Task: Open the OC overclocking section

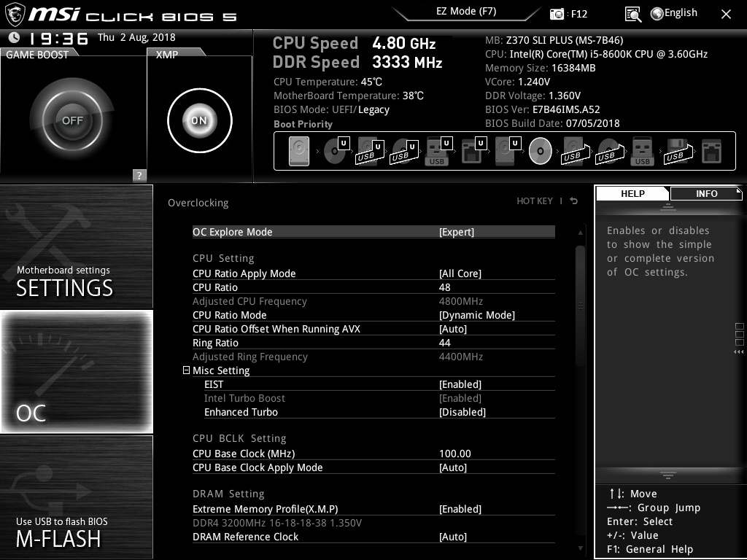Action: (x=76, y=372)
